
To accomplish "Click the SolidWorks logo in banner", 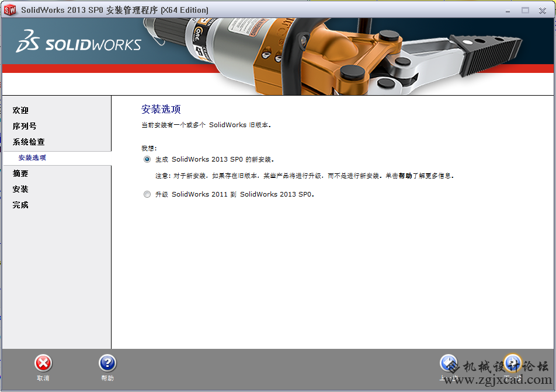I will (x=79, y=41).
